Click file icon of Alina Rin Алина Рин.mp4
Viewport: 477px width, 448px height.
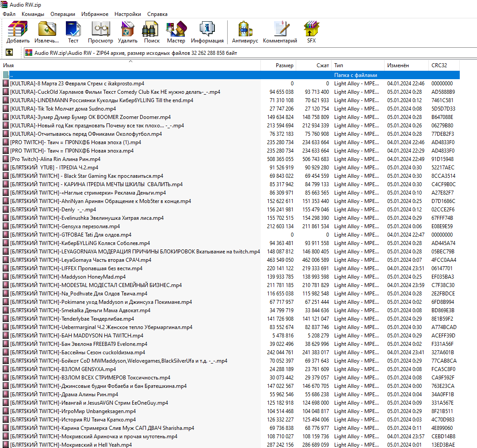[x=5, y=159]
